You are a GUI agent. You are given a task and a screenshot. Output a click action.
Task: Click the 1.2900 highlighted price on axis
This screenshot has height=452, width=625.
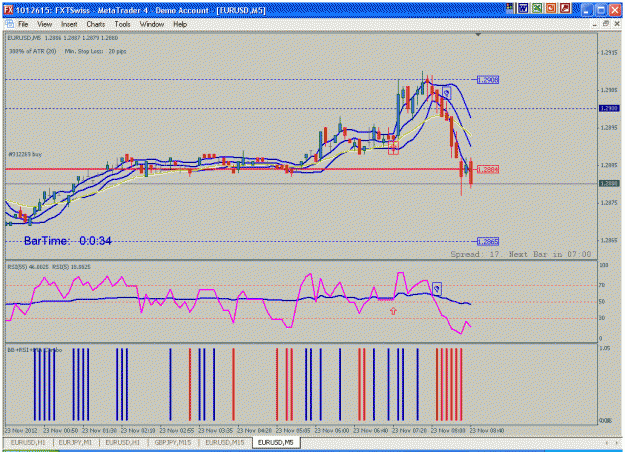coord(609,108)
